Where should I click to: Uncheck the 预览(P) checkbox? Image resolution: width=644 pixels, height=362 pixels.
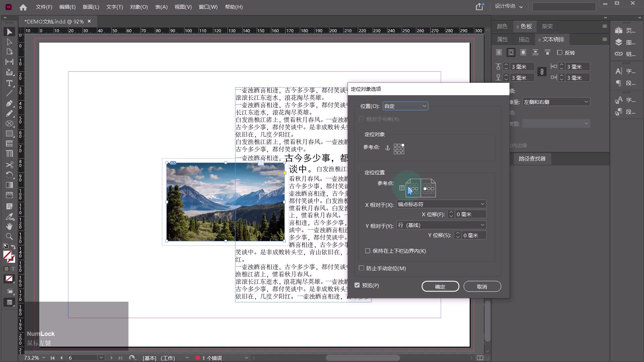(x=357, y=285)
